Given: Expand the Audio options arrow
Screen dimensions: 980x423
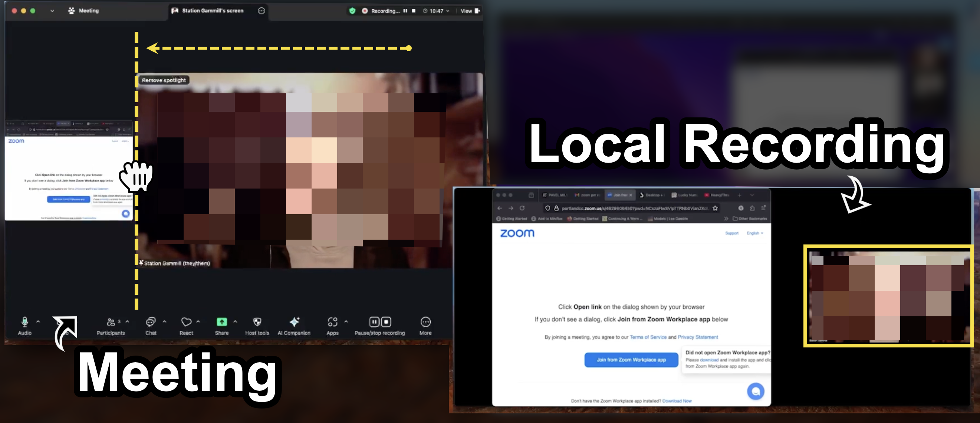Looking at the screenshot, I should coord(38,322).
